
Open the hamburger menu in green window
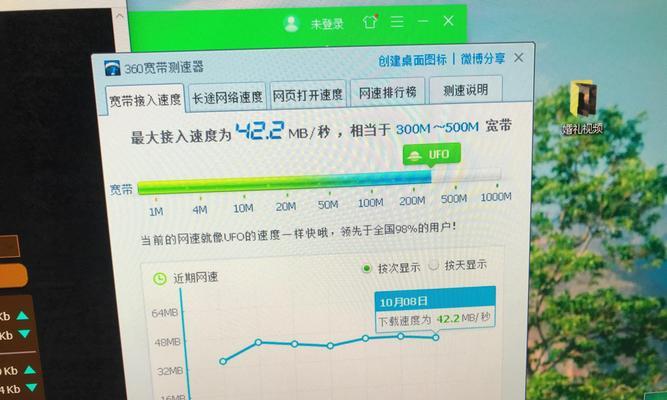397,21
